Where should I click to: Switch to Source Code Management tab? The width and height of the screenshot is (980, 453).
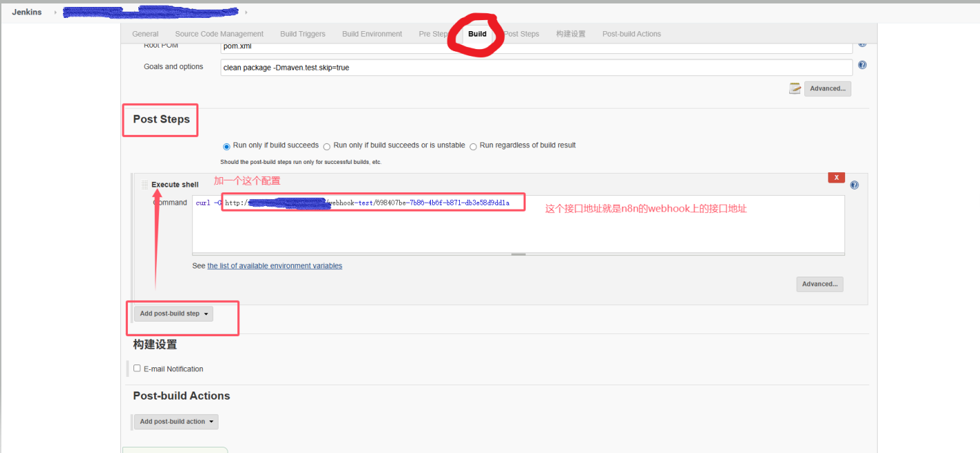(219, 34)
